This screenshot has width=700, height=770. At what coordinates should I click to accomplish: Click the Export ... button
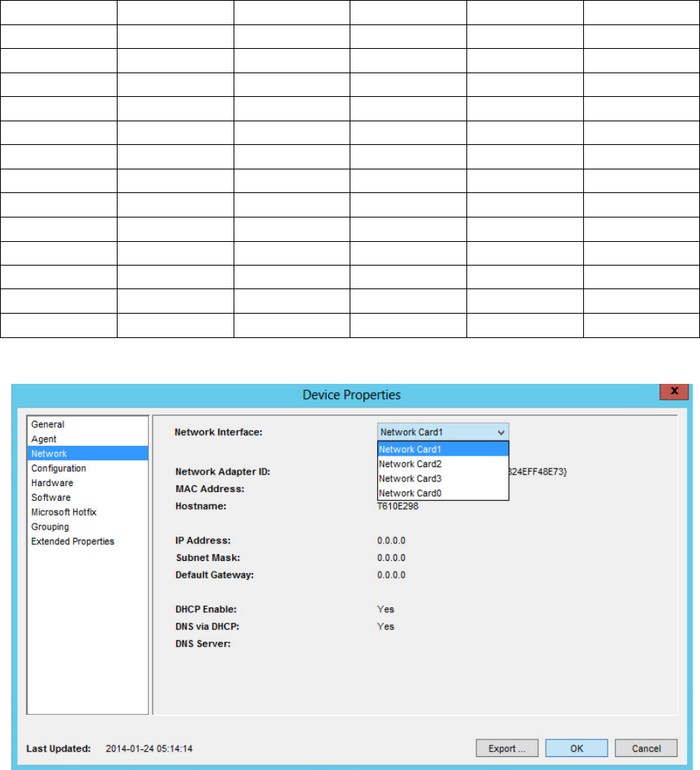507,749
